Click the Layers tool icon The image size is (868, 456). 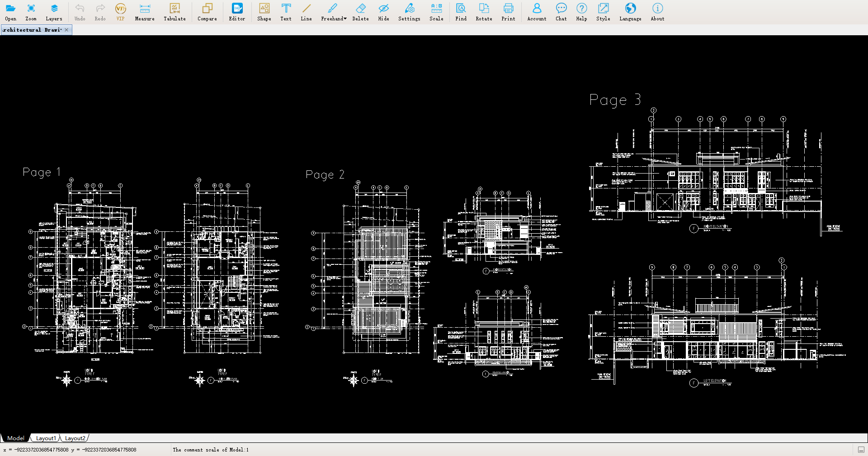tap(54, 12)
